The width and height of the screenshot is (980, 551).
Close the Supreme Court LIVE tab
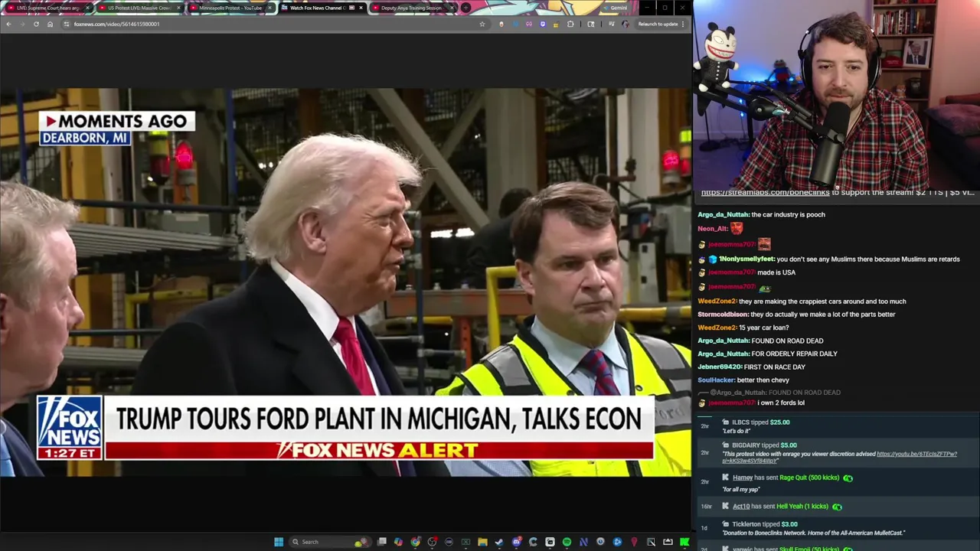tap(87, 8)
